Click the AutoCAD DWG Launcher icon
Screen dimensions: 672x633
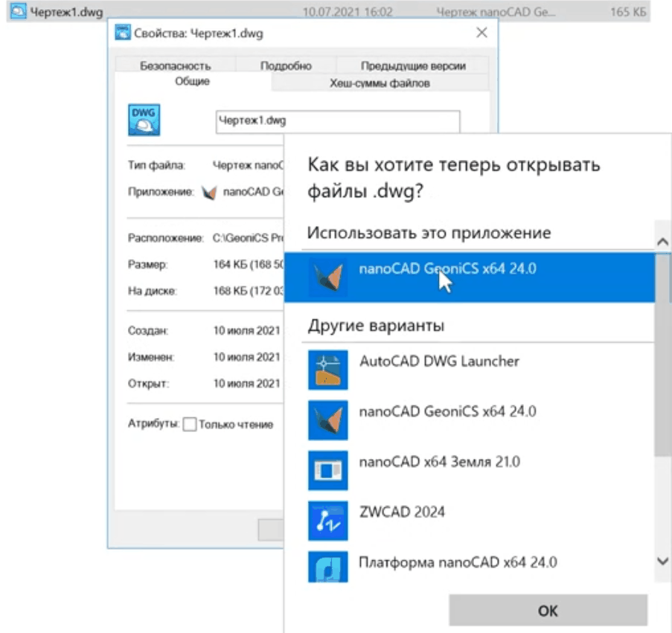point(327,370)
